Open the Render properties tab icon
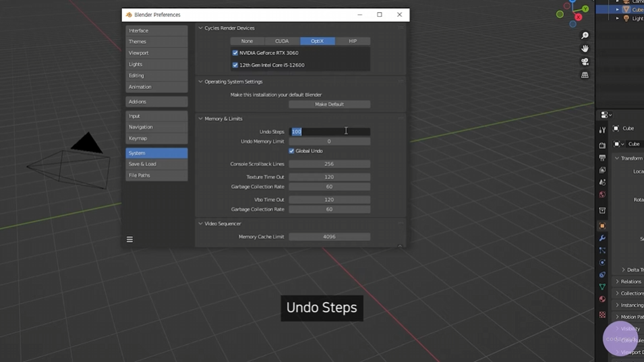The image size is (644, 362). tap(602, 146)
